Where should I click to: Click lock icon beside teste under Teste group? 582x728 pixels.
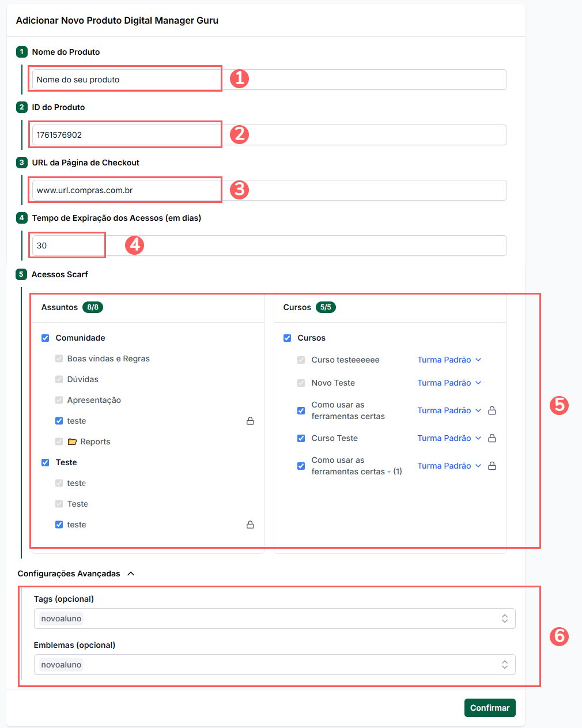click(x=250, y=525)
